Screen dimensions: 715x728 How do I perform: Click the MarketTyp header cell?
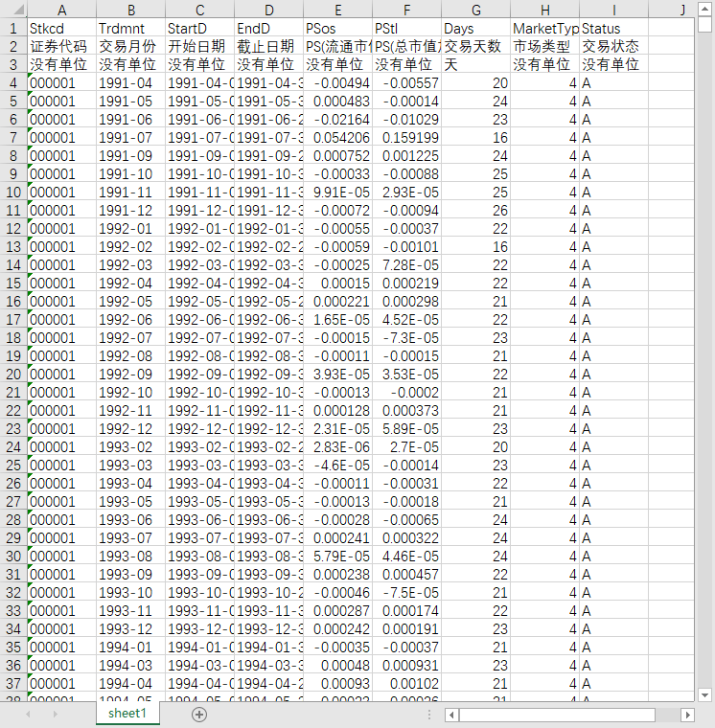pos(545,29)
